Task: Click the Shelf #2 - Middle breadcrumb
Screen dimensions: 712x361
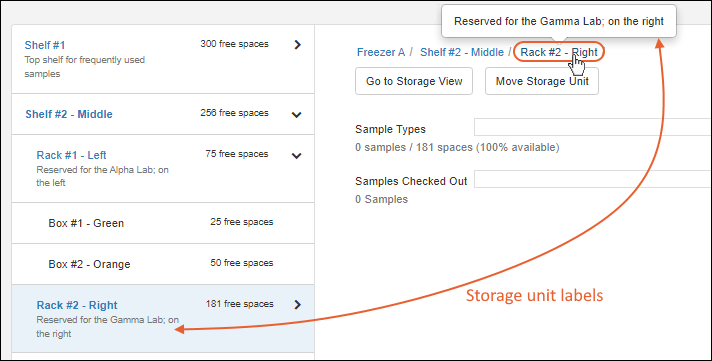Action: click(462, 52)
